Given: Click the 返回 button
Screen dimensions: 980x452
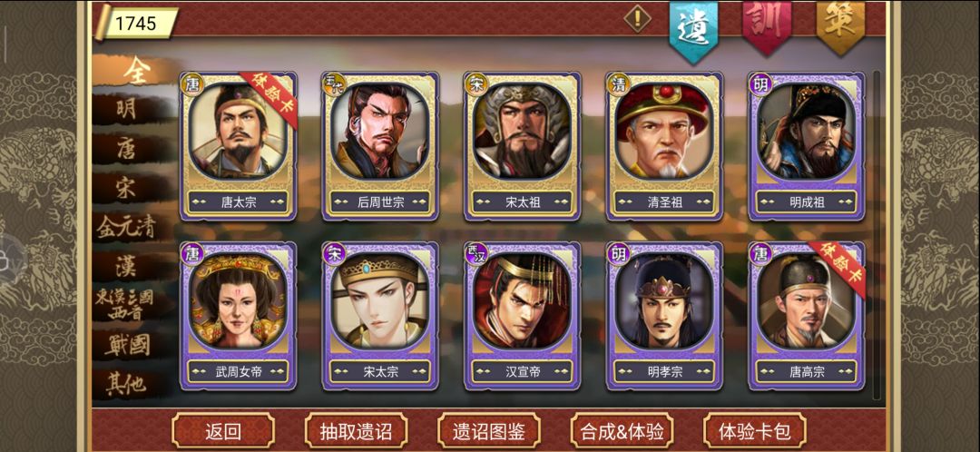Looking at the screenshot, I should tap(223, 431).
